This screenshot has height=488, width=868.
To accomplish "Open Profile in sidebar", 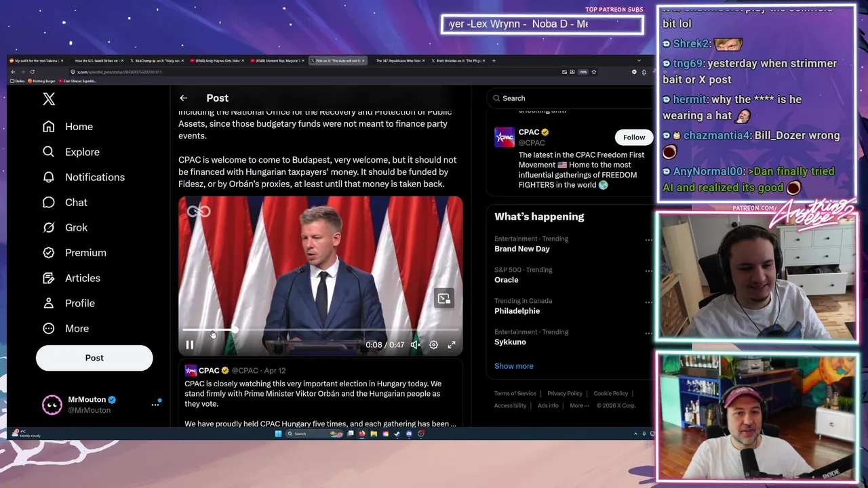I will 68,303.
